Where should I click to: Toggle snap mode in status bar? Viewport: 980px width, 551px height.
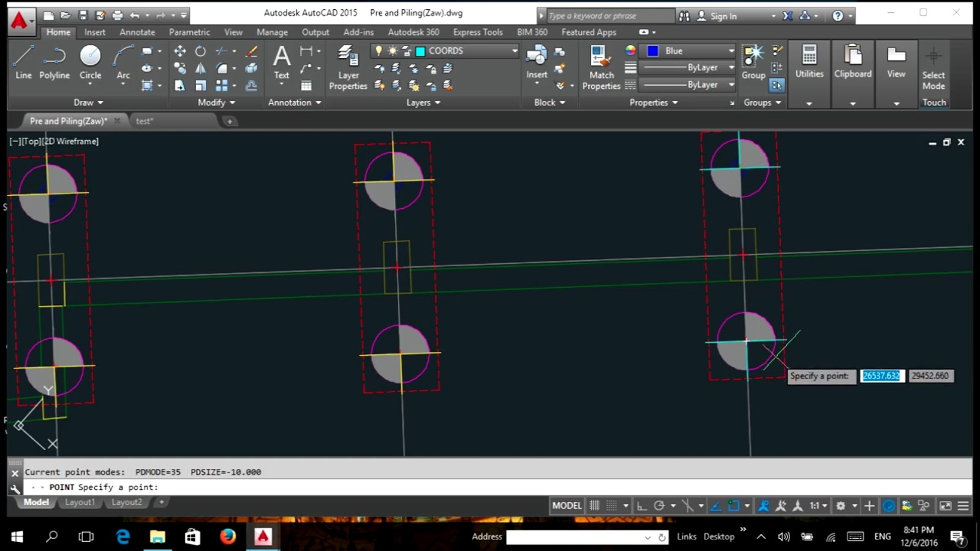(611, 506)
